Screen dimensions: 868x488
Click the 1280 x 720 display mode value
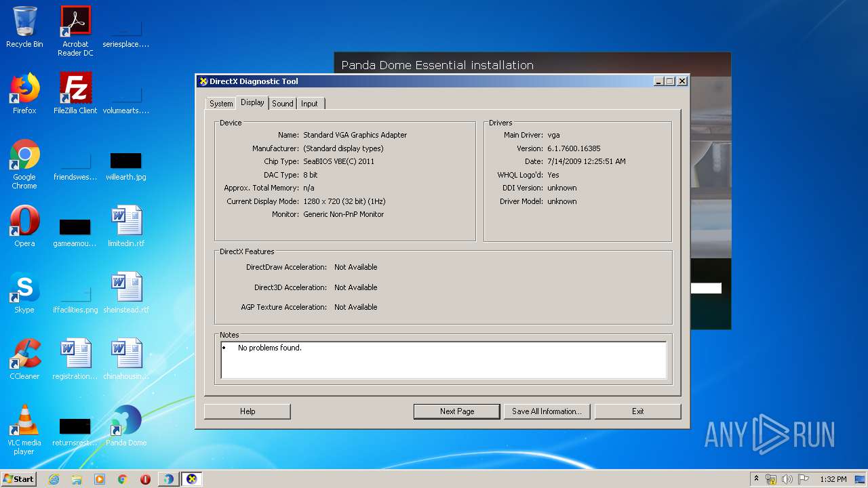(344, 201)
